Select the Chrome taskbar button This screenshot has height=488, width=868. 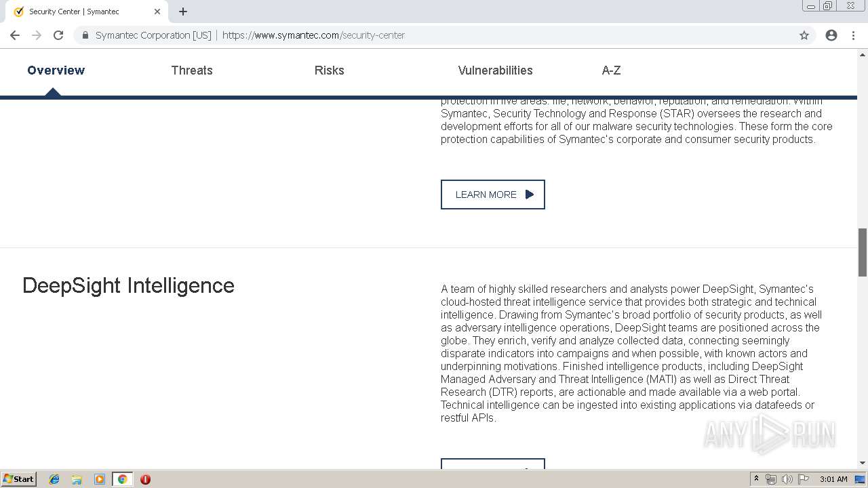122,479
